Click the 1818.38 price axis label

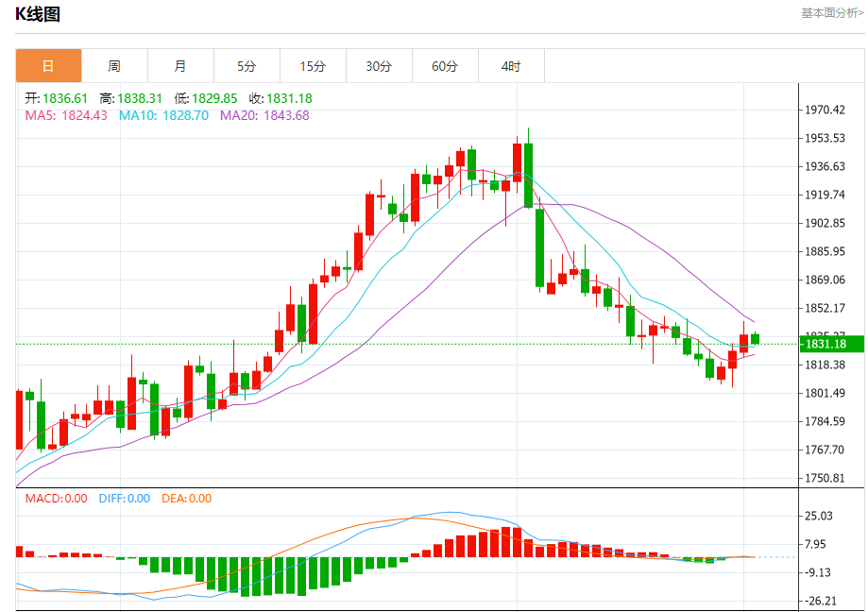pyautogui.click(x=825, y=365)
